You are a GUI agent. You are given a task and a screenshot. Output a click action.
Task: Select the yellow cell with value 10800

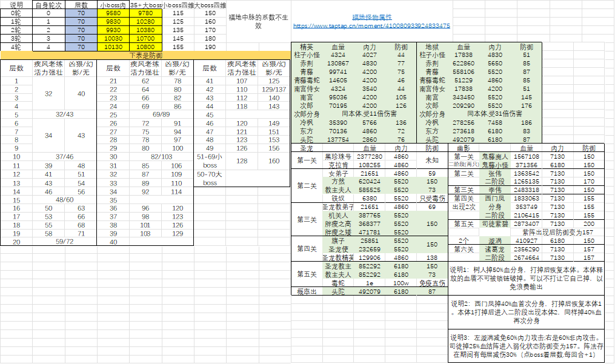pos(145,47)
